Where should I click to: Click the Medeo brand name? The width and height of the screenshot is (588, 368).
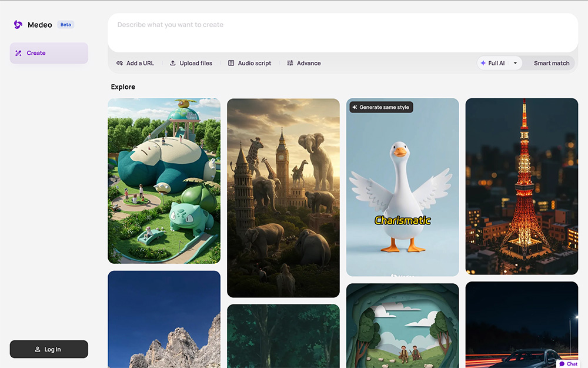click(x=40, y=25)
